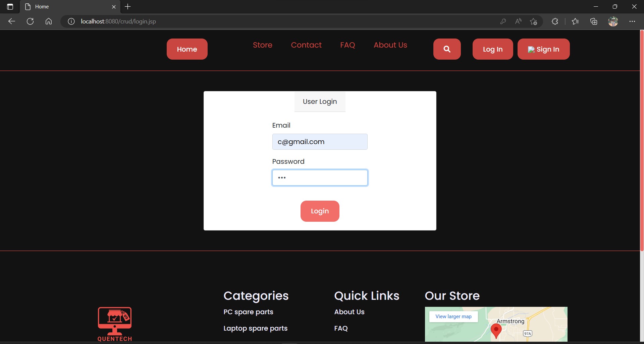This screenshot has width=644, height=344.
Task: Click the Sign In button
Action: click(543, 49)
